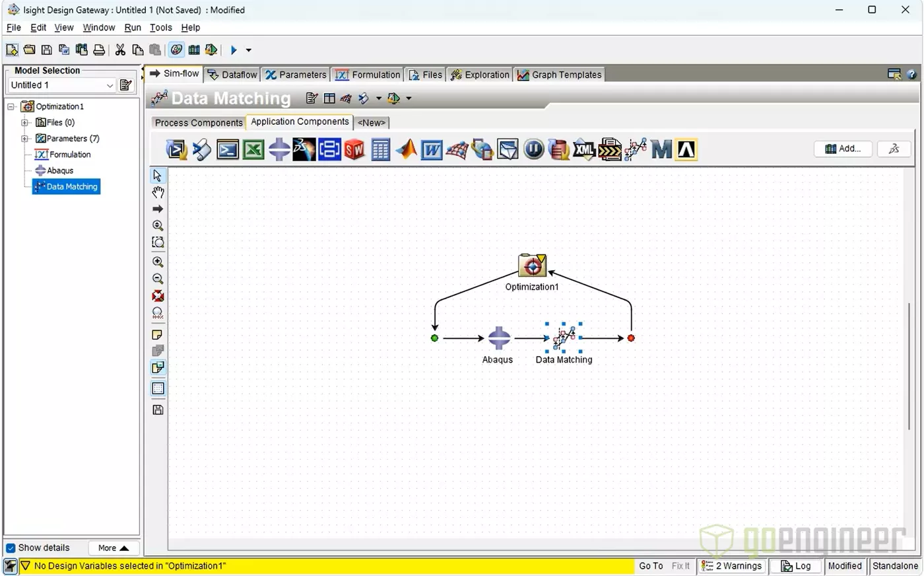Select the pan hand tool
The image size is (924, 576).
(158, 192)
